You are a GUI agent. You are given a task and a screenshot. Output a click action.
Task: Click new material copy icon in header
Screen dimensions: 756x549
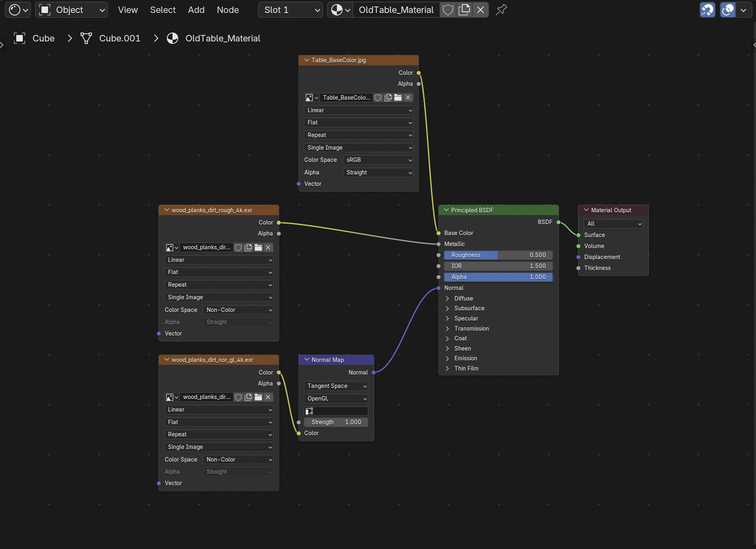[x=464, y=10]
